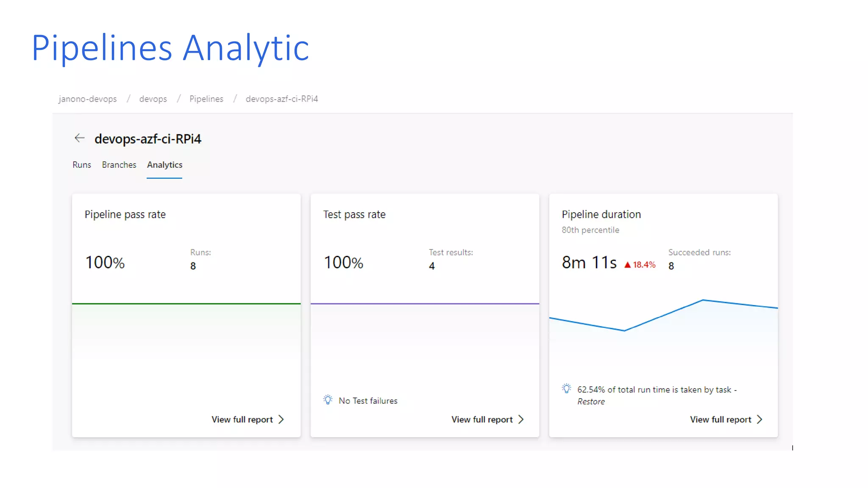View full report for Pipeline pass rate
The height and width of the screenshot is (488, 868).
click(242, 419)
